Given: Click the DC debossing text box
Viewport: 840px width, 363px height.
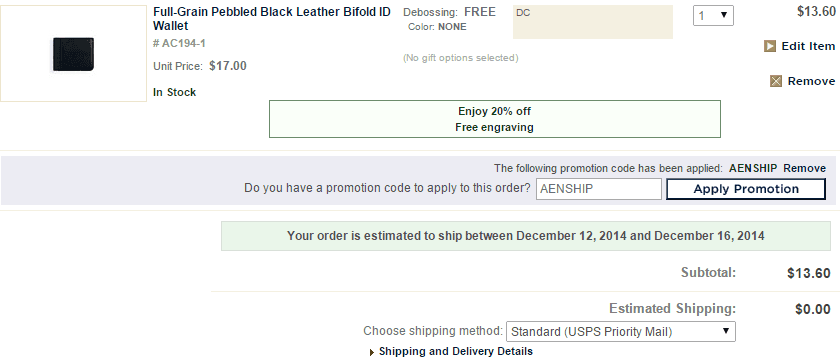Looking at the screenshot, I should (x=592, y=22).
